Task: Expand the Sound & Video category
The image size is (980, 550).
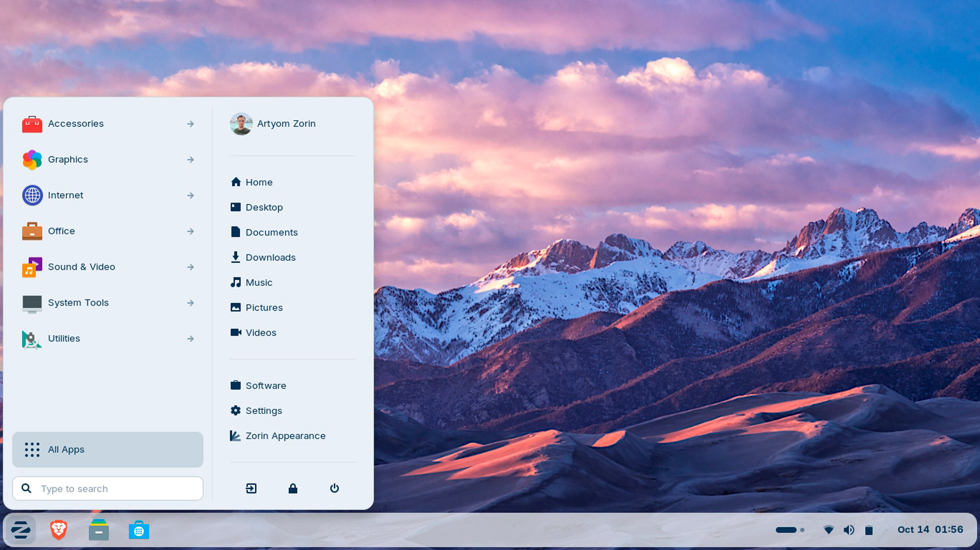Action: (x=81, y=267)
